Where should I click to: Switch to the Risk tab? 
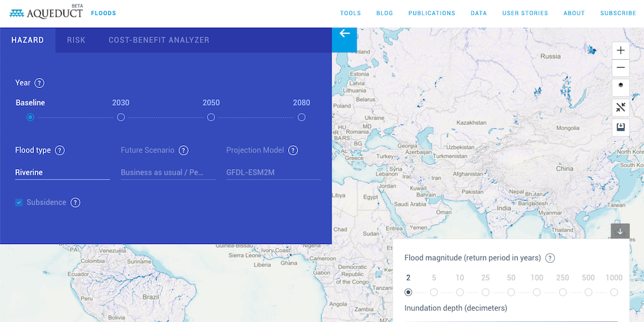[x=76, y=40]
